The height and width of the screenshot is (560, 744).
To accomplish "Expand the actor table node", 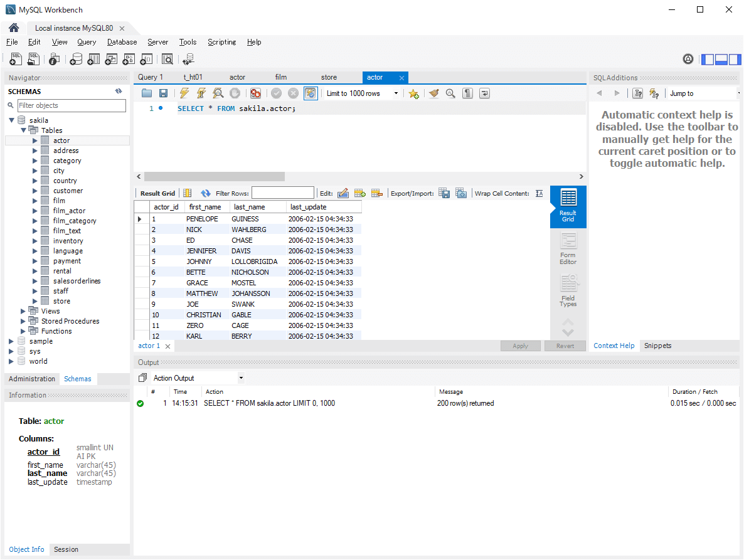I will [x=35, y=140].
